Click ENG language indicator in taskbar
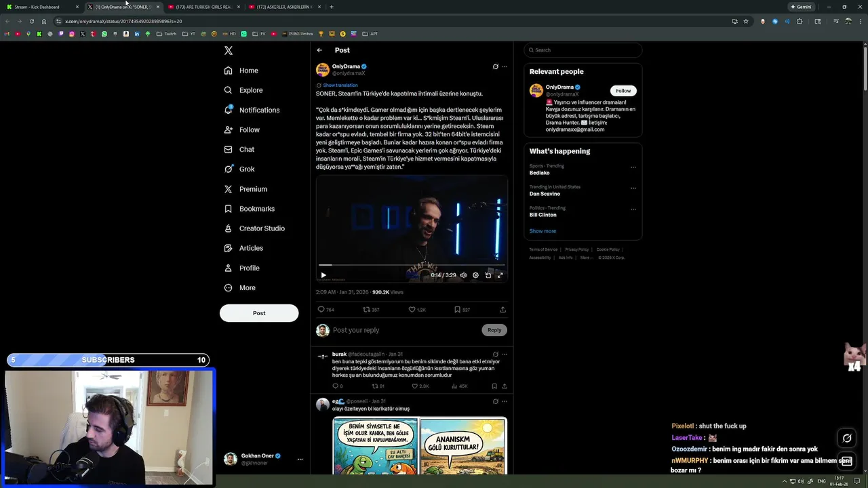The height and width of the screenshot is (488, 868). [821, 481]
